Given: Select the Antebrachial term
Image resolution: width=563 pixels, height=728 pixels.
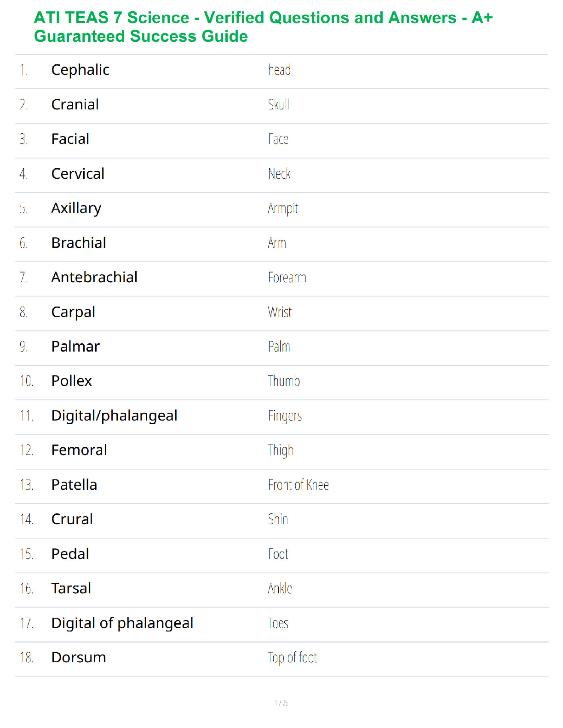Looking at the screenshot, I should (x=94, y=277).
